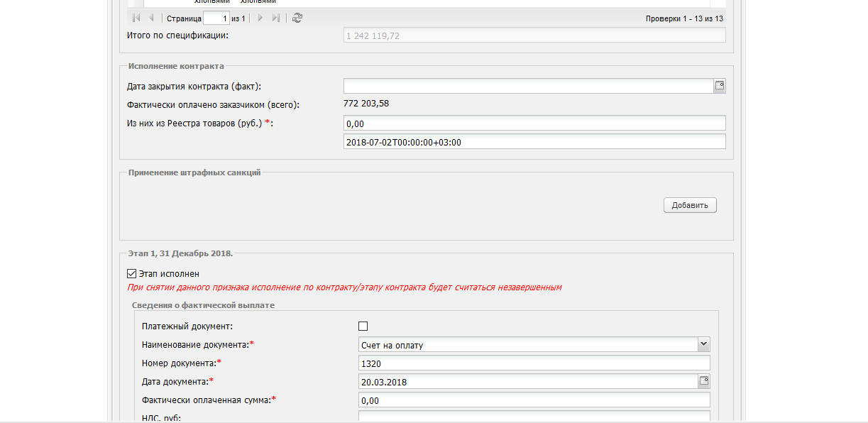Select the paid amount 772 203,58
The width and height of the screenshot is (868, 423).
366,104
